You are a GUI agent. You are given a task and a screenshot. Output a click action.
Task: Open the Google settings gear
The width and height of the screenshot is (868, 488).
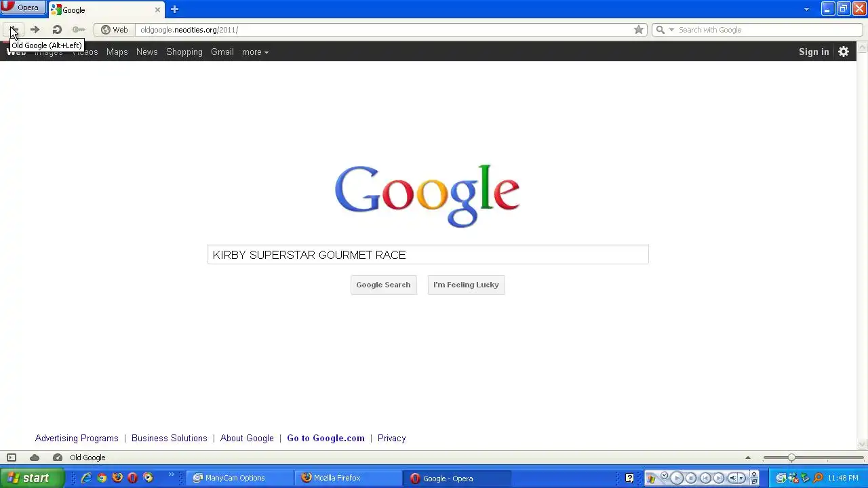[844, 52]
